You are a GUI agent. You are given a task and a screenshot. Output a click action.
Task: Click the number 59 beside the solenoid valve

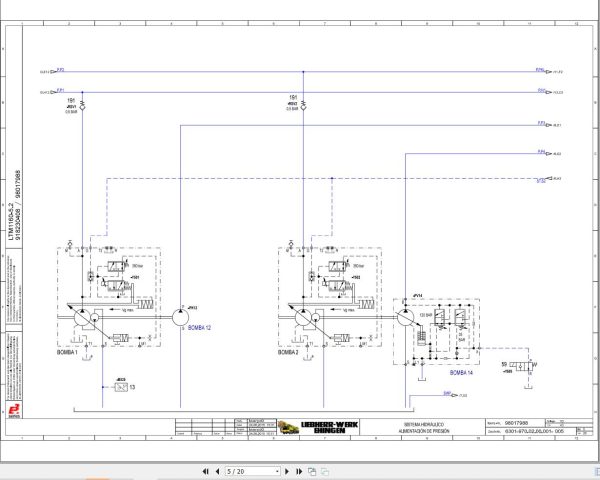coord(504,364)
